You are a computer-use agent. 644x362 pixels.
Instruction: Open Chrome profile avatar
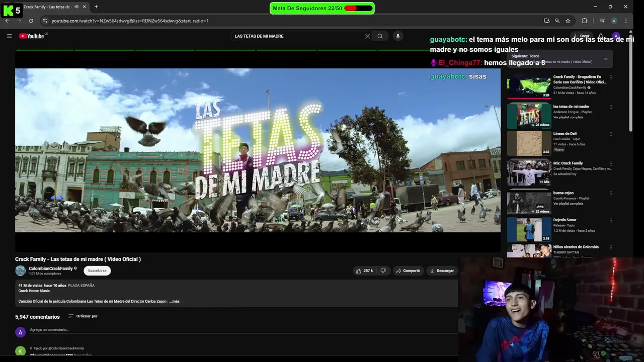click(x=614, y=21)
